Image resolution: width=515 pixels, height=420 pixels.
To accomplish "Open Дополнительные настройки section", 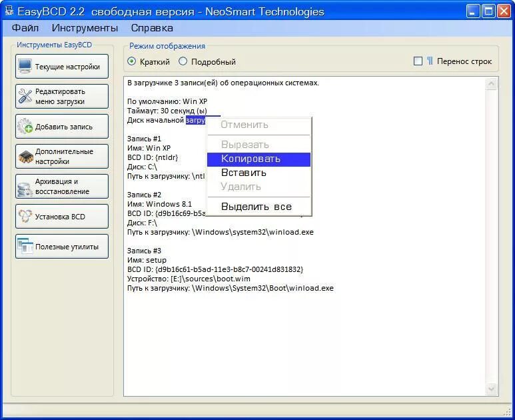I will [62, 157].
